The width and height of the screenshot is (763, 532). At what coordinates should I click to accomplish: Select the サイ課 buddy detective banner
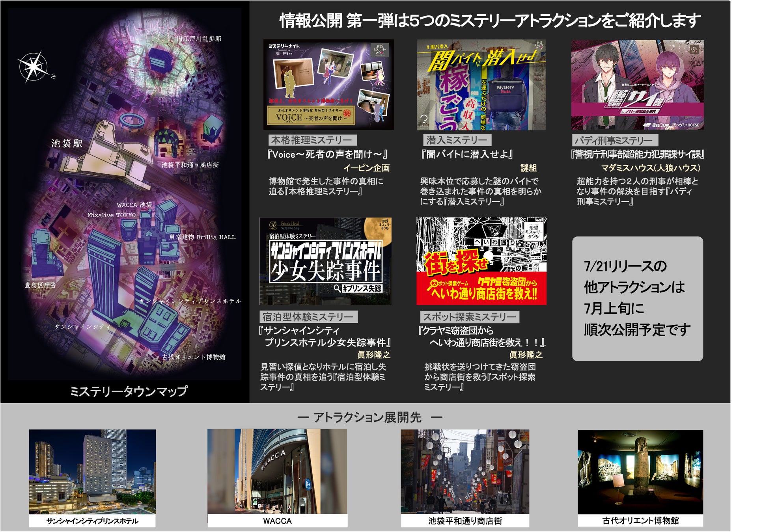pos(637,85)
